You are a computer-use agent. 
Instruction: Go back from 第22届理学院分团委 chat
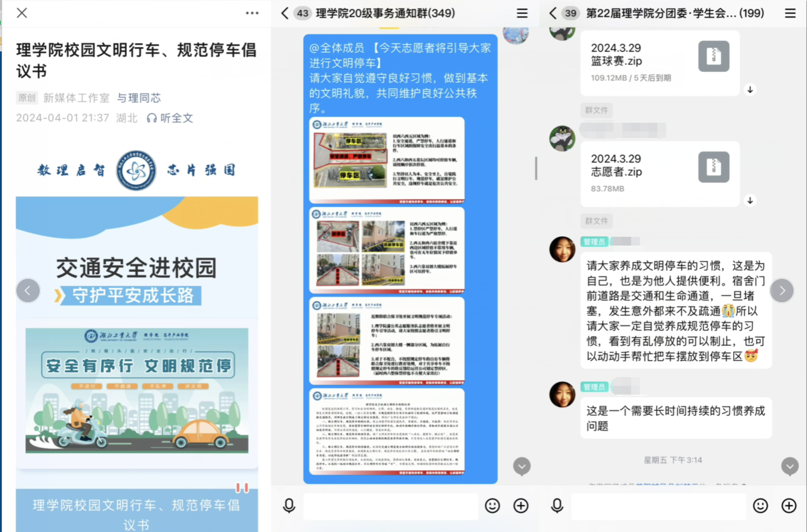tap(553, 13)
